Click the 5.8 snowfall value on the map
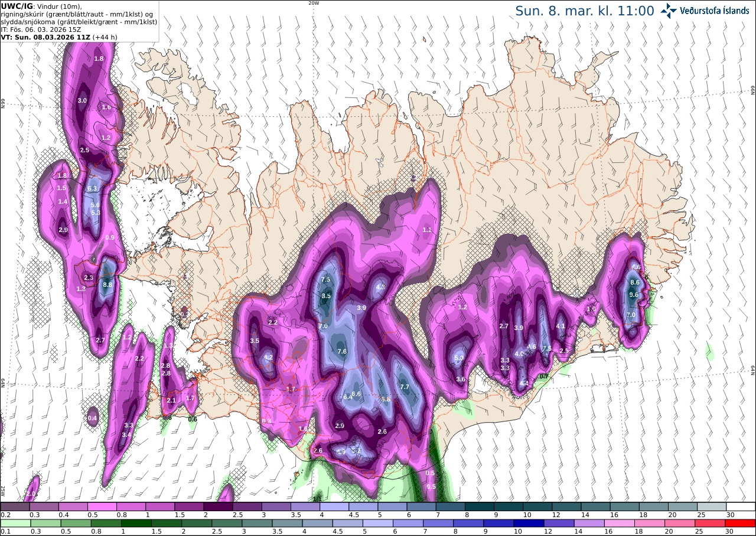756x536 pixels. click(386, 400)
